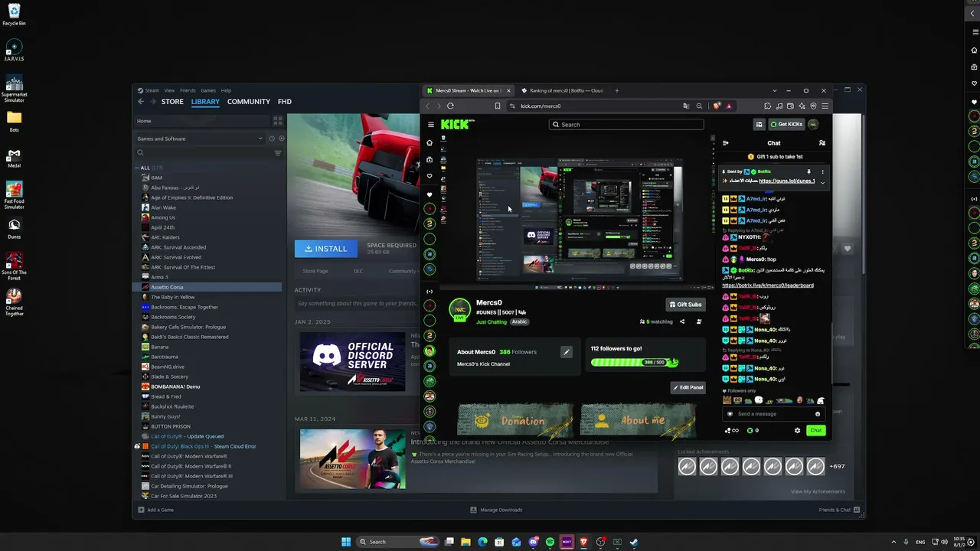
Task: Open the Friends menu in Steam
Action: (x=188, y=90)
